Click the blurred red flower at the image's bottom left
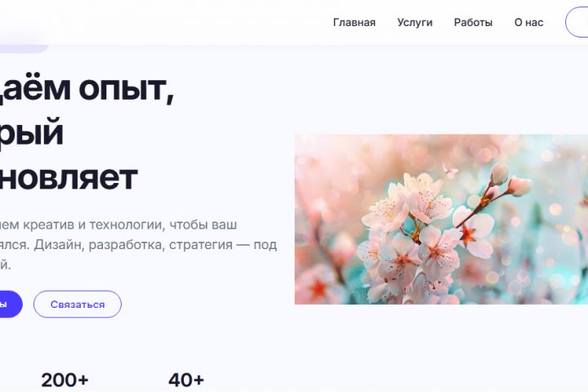Screen dimensions: 588x392 pyautogui.click(x=318, y=287)
